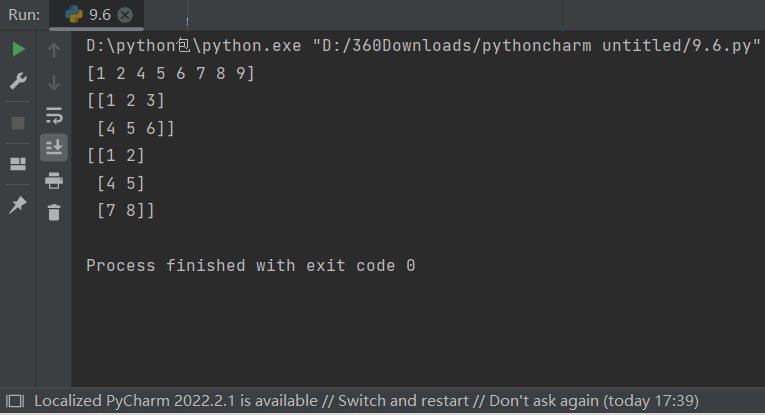Click the Restore Layout icon
765x415 pixels.
[18, 164]
